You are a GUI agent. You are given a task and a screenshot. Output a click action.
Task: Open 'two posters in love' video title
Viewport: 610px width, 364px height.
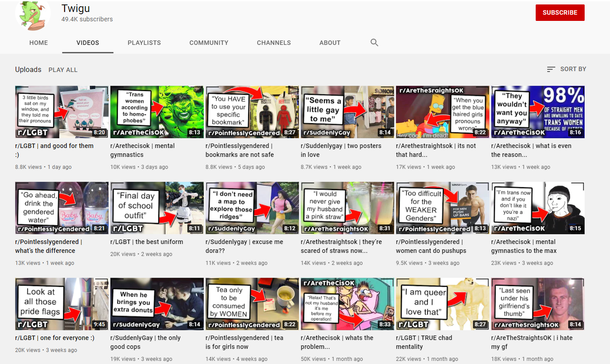pos(341,150)
